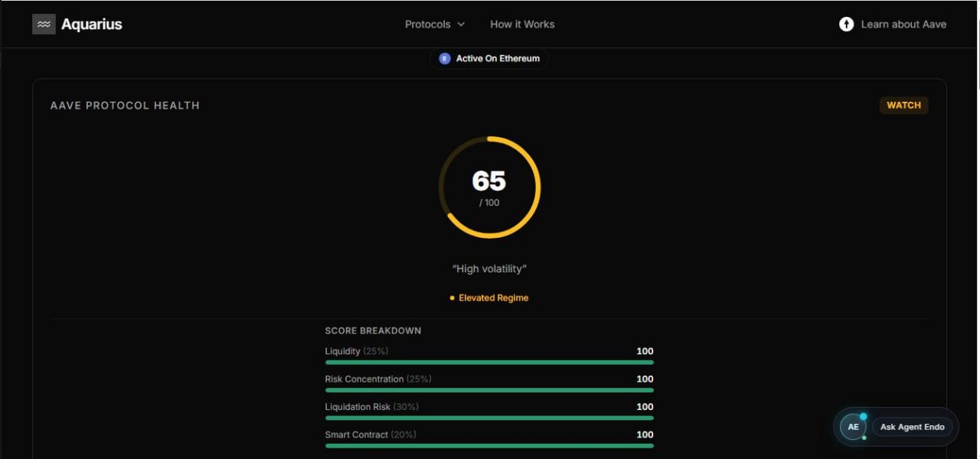Image resolution: width=980 pixels, height=459 pixels.
Task: Click the 65 health score gauge
Action: click(x=490, y=187)
